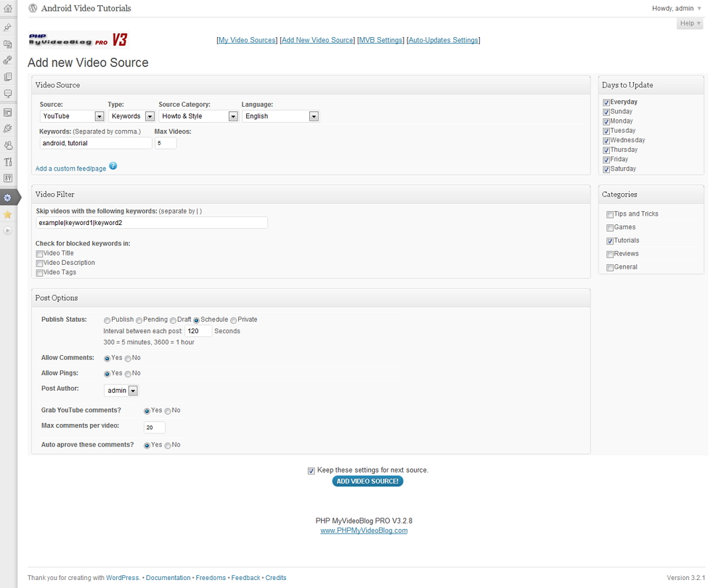This screenshot has height=588, width=716.
Task: Open the www.PHPMyVideoBlog.com link
Action: pyautogui.click(x=364, y=531)
